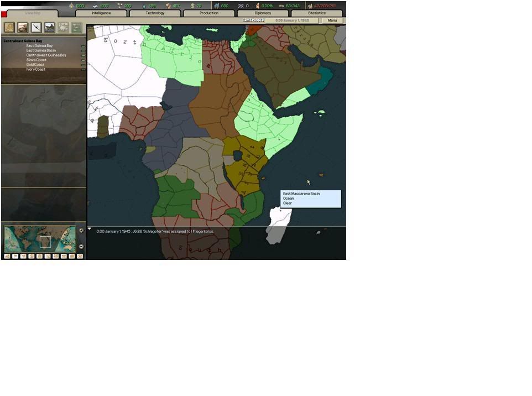Toggle the dash marker beside Slave Coast
Screen dimensions: 532x396
[x=84, y=60]
